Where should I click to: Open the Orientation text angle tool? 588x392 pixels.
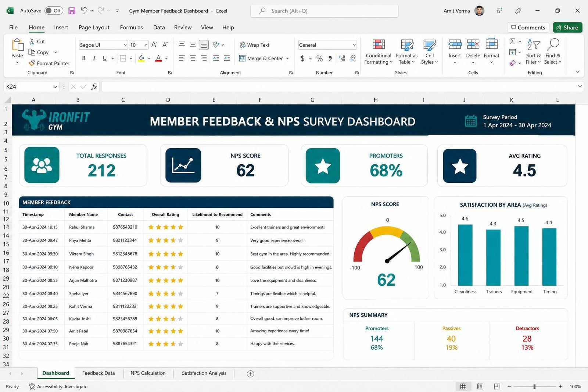click(x=216, y=44)
